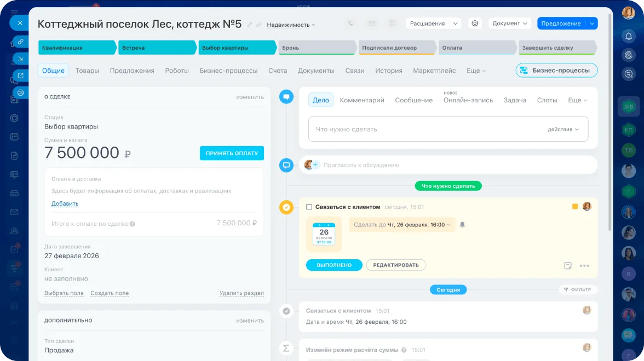Click the note icon in task card
644x361 pixels.
[568, 266]
